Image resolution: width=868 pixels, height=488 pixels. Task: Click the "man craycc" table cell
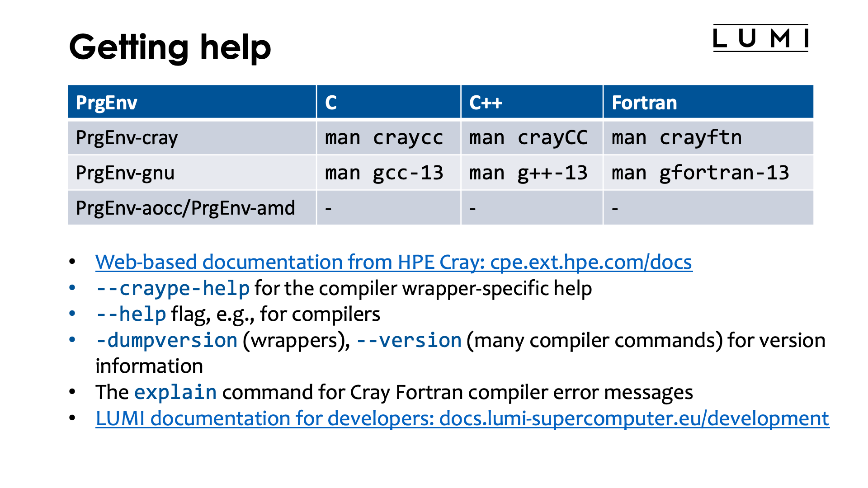(x=384, y=138)
